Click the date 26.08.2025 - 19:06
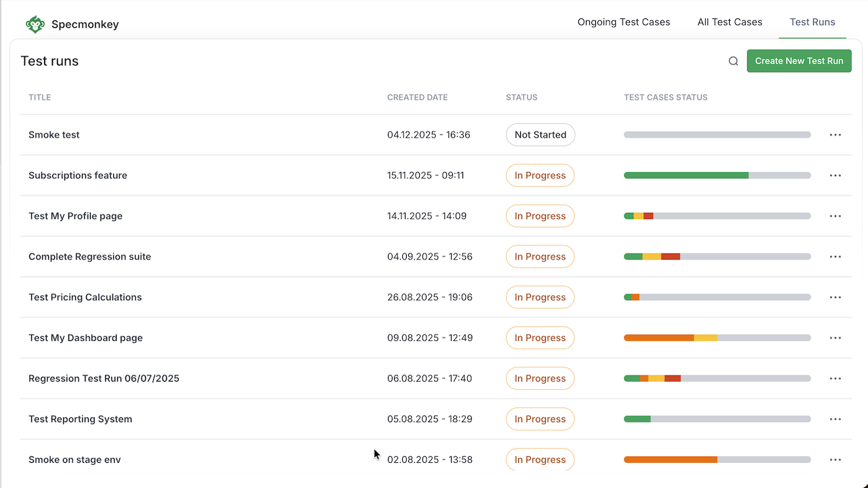The height and width of the screenshot is (488, 868). pyautogui.click(x=430, y=298)
